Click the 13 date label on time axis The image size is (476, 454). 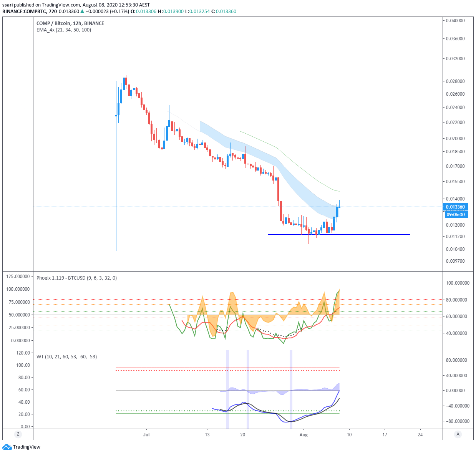(207, 434)
